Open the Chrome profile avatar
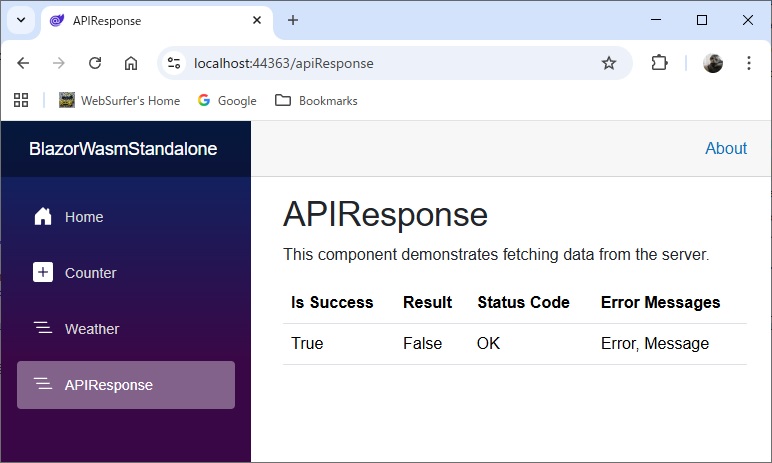The image size is (772, 463). click(x=712, y=63)
